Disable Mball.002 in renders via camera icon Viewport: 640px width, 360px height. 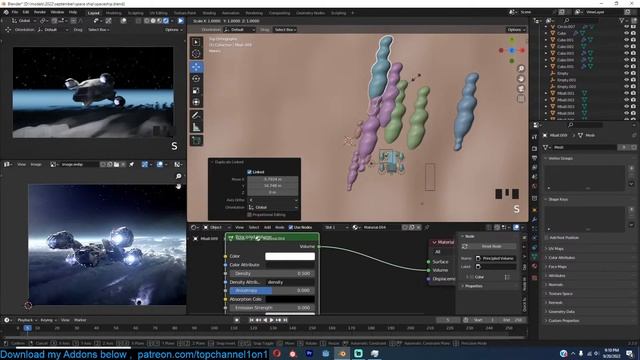tap(633, 100)
